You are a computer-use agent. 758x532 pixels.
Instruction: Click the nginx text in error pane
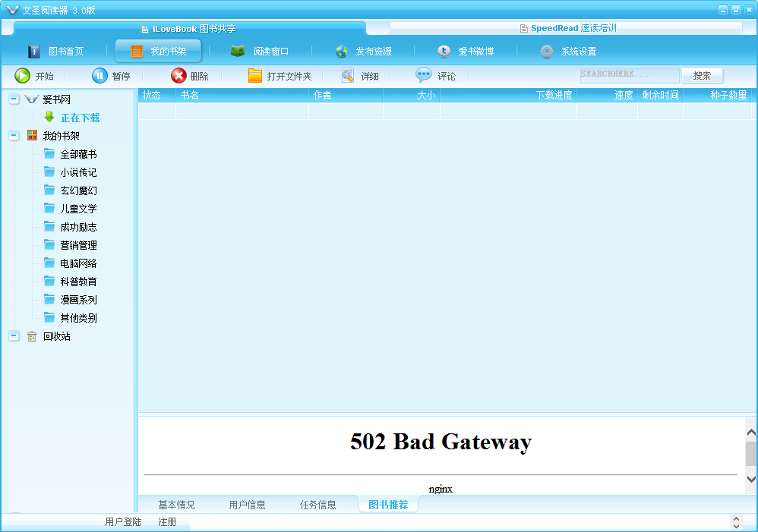click(x=441, y=489)
